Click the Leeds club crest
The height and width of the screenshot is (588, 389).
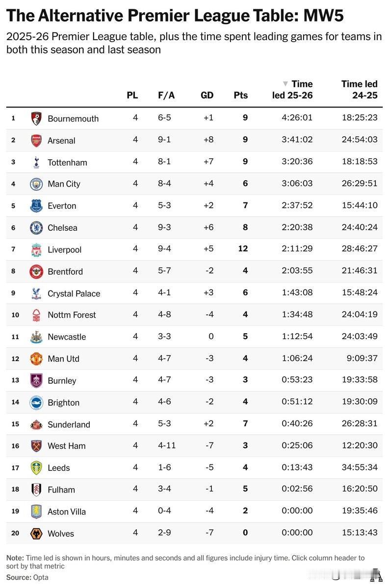[x=36, y=467]
